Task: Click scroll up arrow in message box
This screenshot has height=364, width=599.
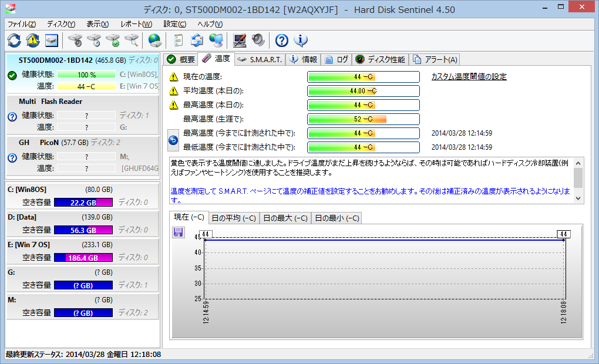Action: 578,163
